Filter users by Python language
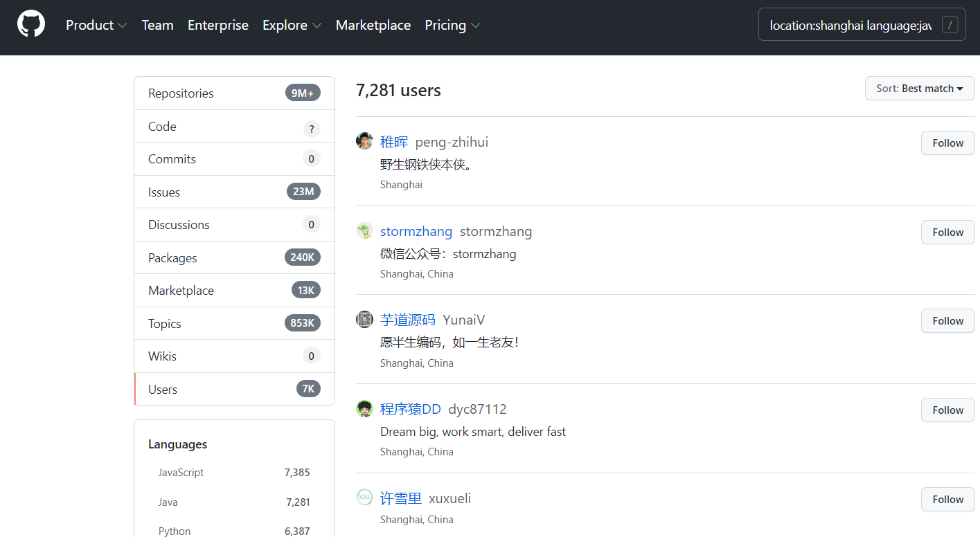Screen dimensions: 980x537 pos(234,531)
